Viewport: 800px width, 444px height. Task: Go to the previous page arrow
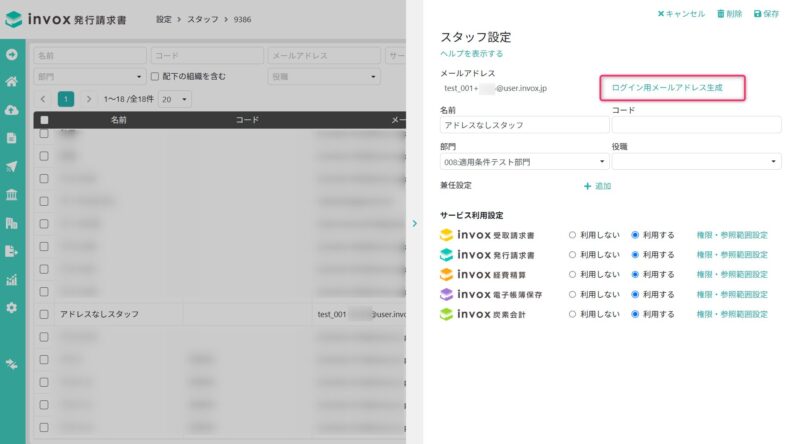point(43,99)
